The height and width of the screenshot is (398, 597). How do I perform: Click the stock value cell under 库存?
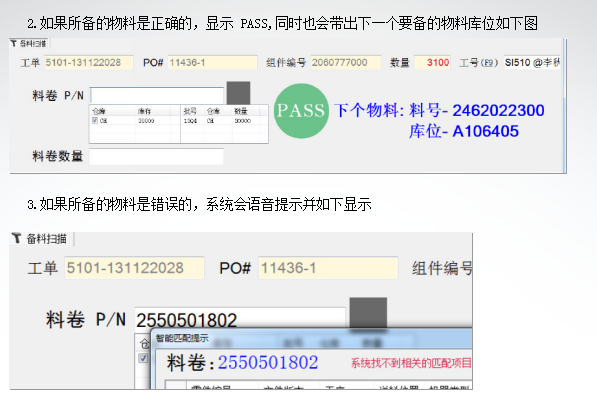(146, 121)
